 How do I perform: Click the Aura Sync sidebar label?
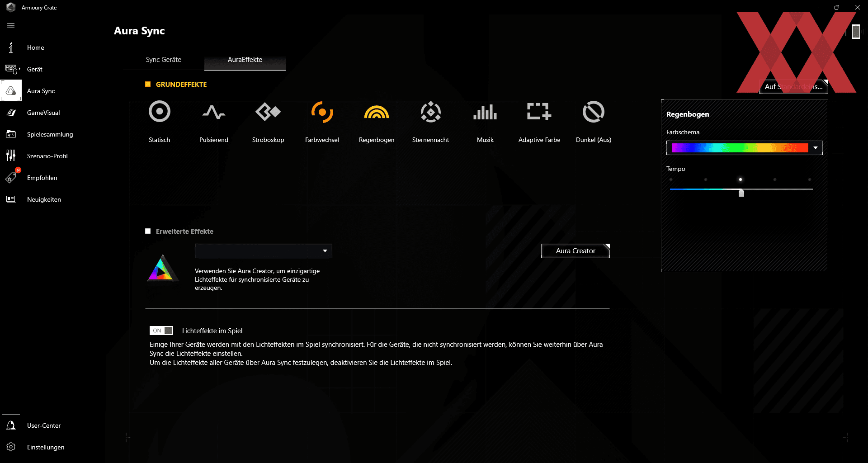[x=41, y=91]
